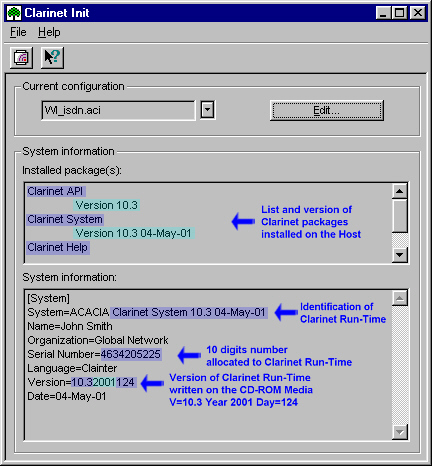Click the Clarinet Init tree icon in title bar
Screen dimensions: 432x466
click(x=14, y=13)
